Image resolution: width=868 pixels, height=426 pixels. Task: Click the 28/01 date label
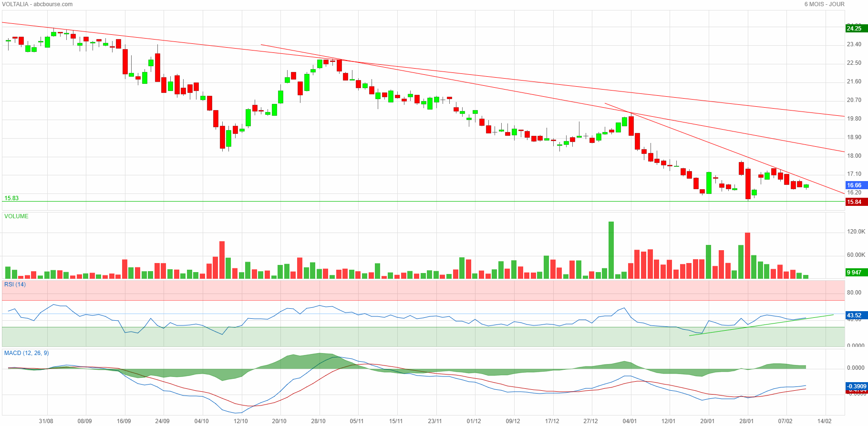(746, 421)
